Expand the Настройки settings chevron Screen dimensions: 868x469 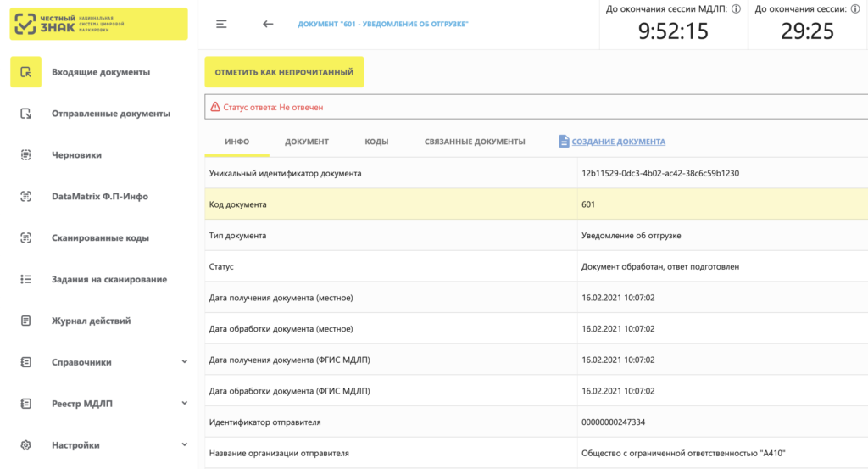click(x=185, y=445)
